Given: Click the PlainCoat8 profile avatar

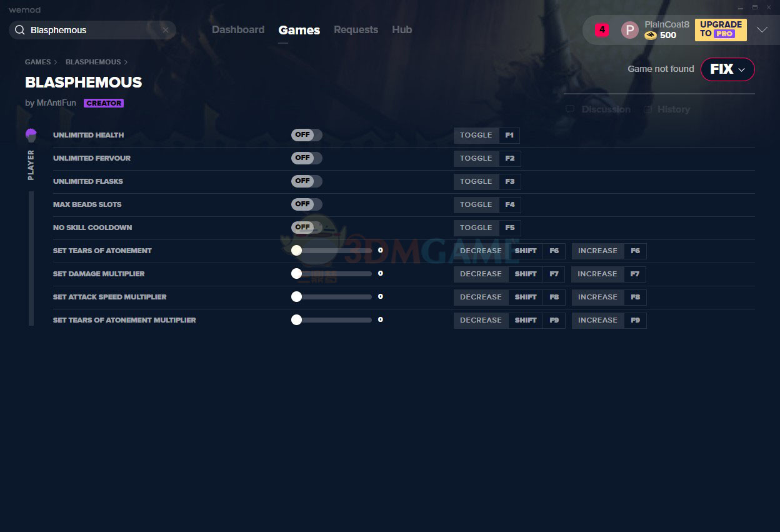Looking at the screenshot, I should click(629, 30).
